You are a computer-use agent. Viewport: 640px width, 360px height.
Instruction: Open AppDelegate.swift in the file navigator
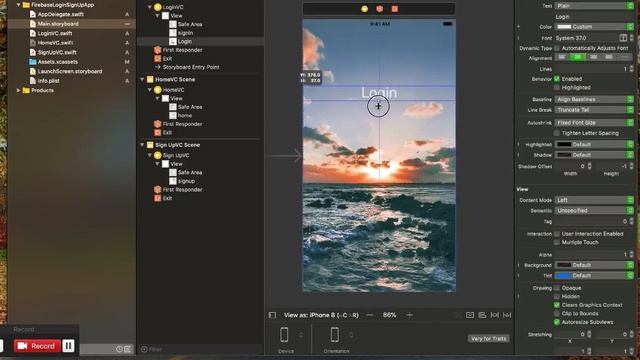(x=60, y=14)
